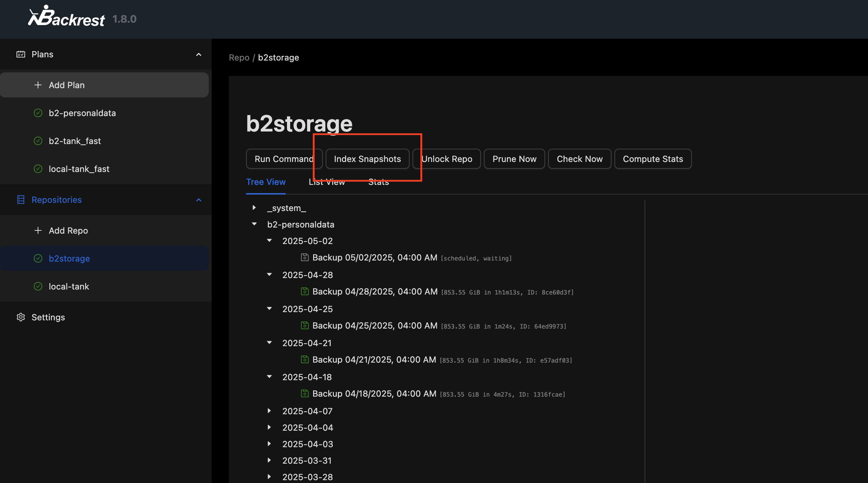
Task: Click Add Repo in the sidebar
Action: coord(104,230)
